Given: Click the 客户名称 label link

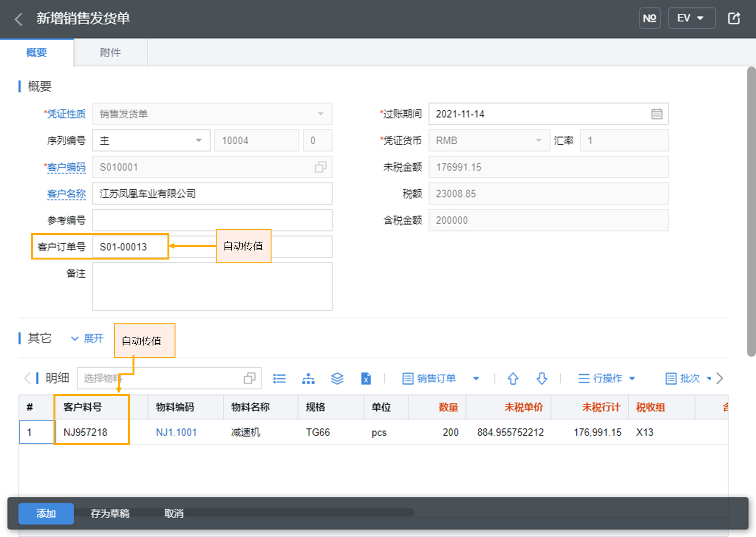Looking at the screenshot, I should tap(66, 194).
